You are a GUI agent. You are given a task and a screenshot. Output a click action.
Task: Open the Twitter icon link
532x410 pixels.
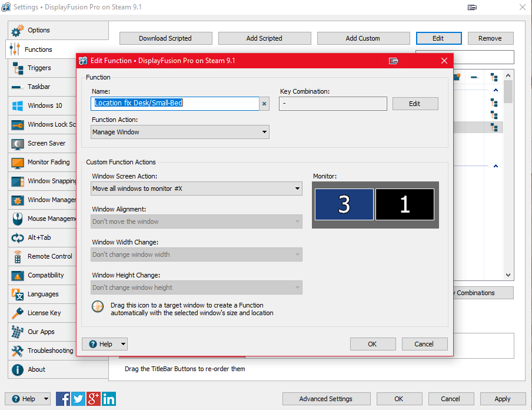click(x=78, y=399)
